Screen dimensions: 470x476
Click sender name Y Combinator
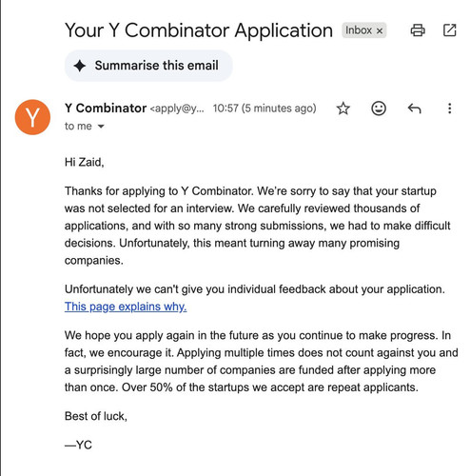pos(106,109)
